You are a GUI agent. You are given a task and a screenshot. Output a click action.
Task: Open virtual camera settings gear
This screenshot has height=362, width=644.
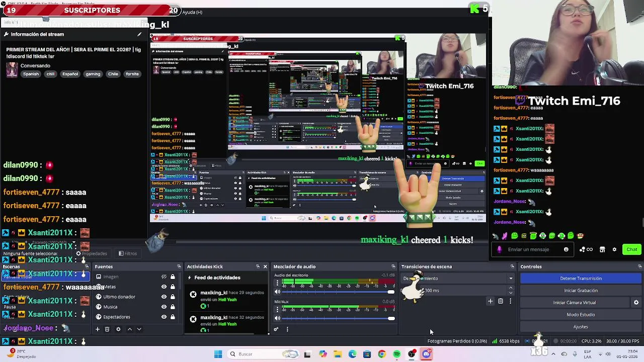click(x=636, y=303)
